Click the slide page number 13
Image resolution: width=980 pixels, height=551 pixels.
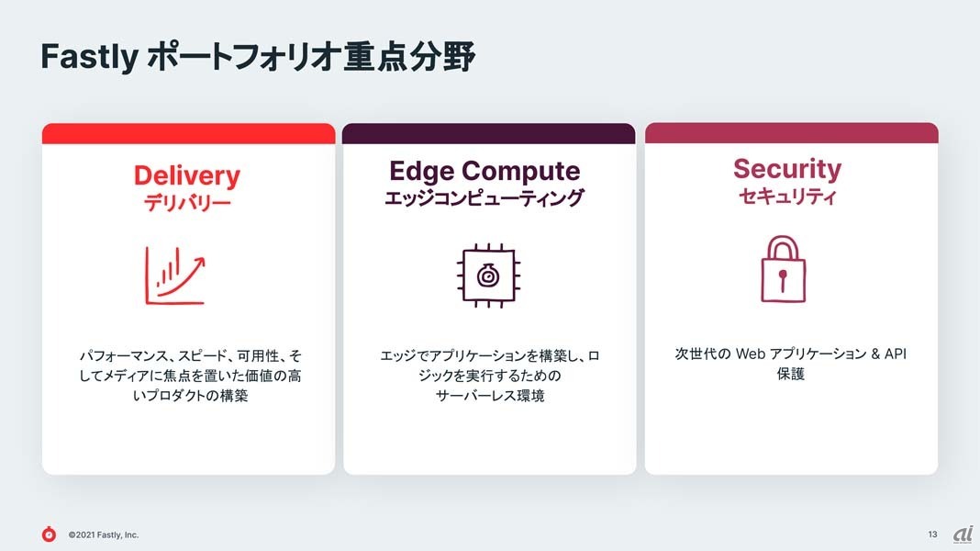[x=932, y=534]
